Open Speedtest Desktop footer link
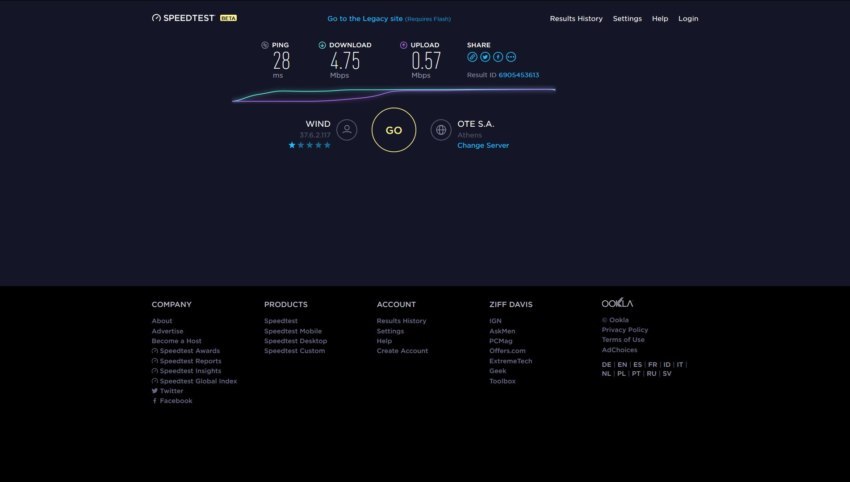Screen dimensions: 850x482 [x=295, y=341]
